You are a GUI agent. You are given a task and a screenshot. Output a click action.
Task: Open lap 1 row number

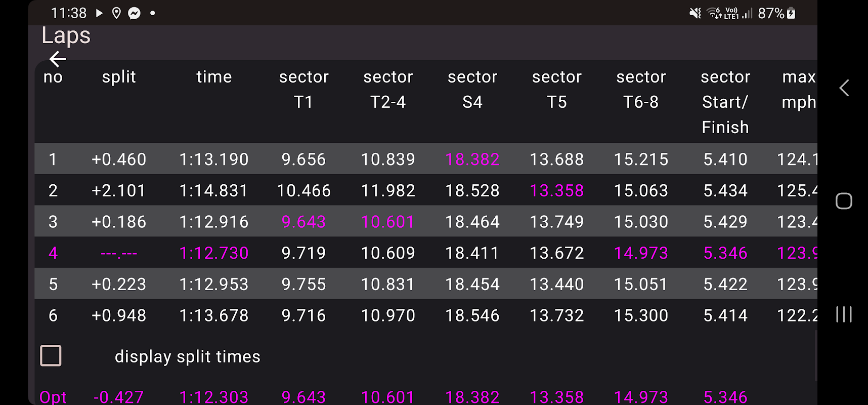click(x=53, y=159)
